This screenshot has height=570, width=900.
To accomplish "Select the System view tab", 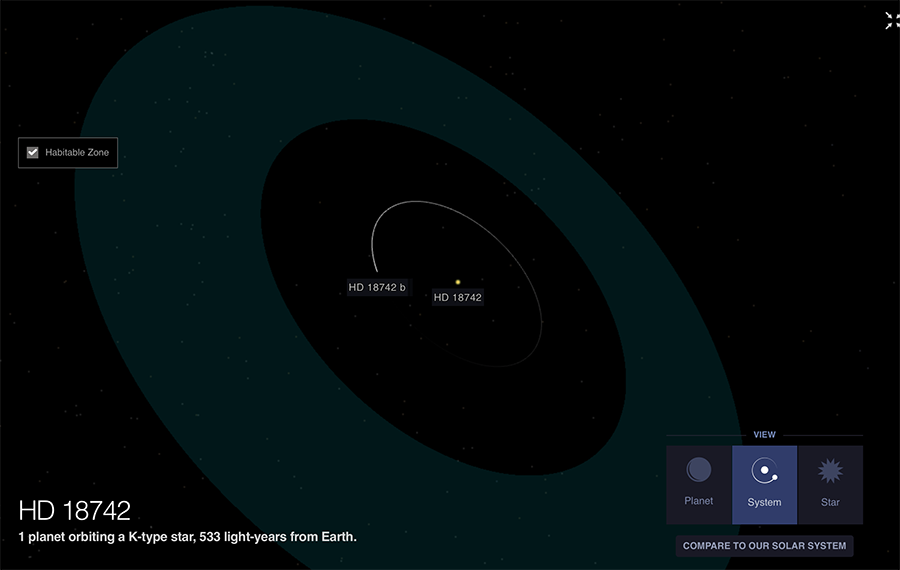I will pos(764,484).
